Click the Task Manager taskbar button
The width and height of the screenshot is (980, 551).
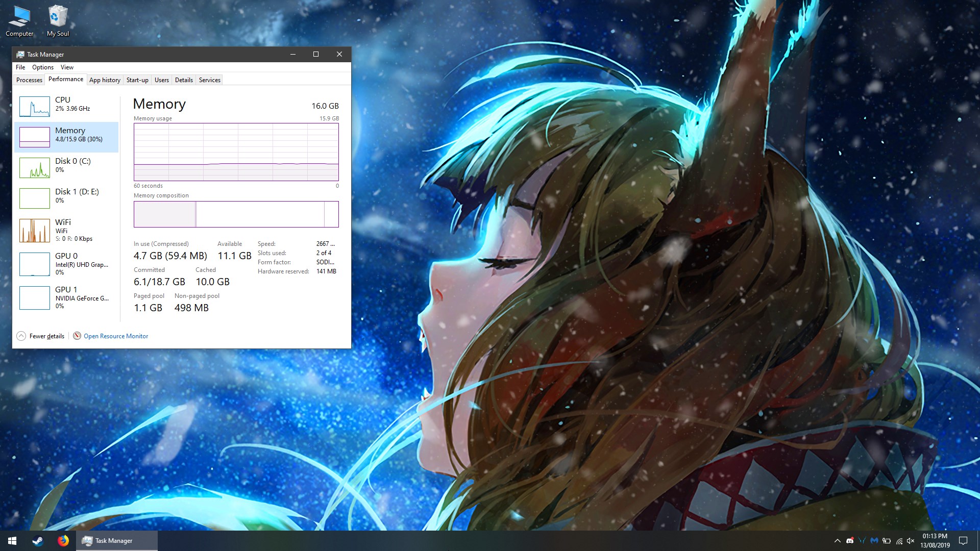point(117,541)
